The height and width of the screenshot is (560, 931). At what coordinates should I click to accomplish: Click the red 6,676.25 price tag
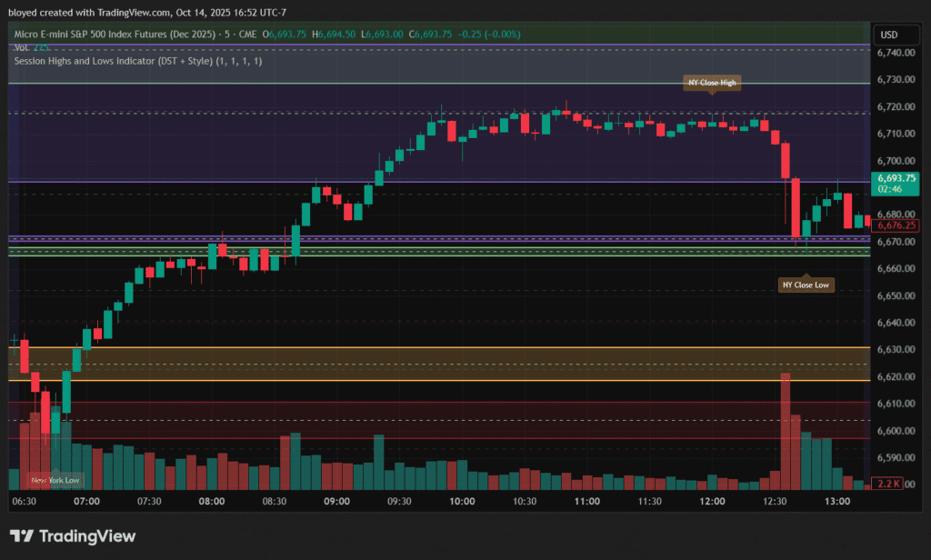(x=896, y=225)
